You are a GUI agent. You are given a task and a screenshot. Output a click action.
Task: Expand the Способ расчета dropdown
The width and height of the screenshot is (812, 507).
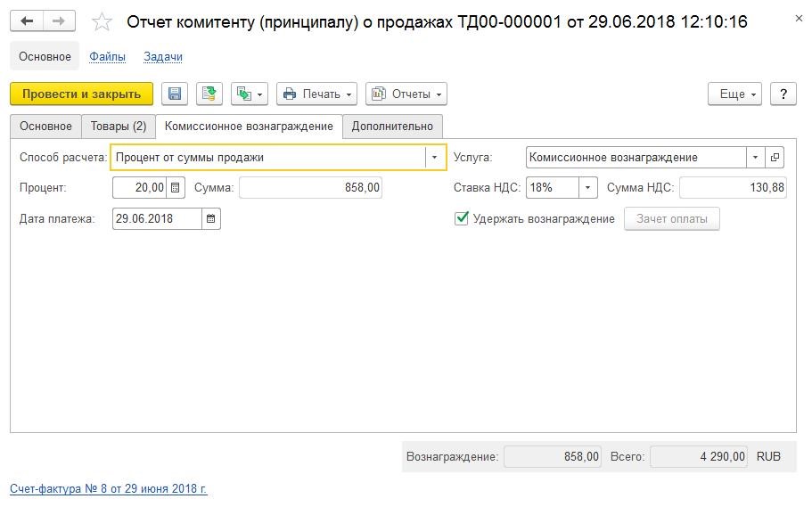[x=434, y=158]
